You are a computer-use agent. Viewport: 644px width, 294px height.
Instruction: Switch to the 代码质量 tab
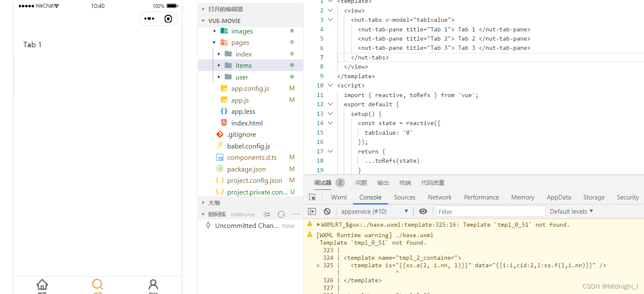(433, 183)
